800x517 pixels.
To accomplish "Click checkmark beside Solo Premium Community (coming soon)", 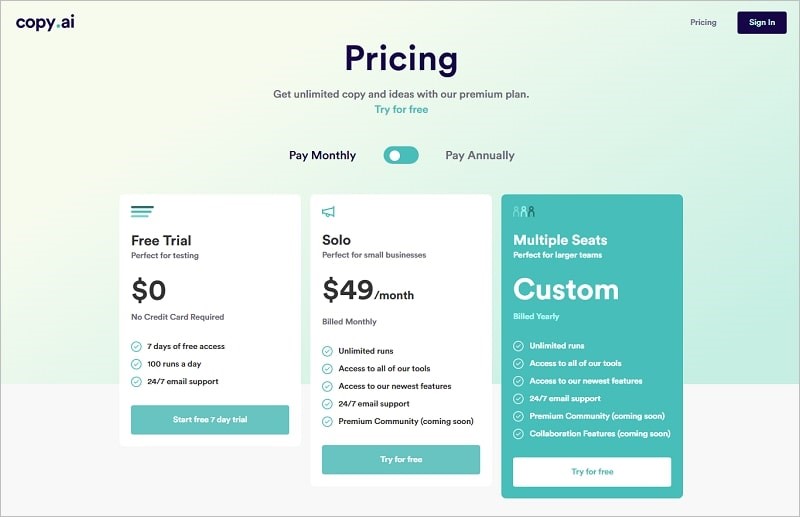I will (327, 422).
